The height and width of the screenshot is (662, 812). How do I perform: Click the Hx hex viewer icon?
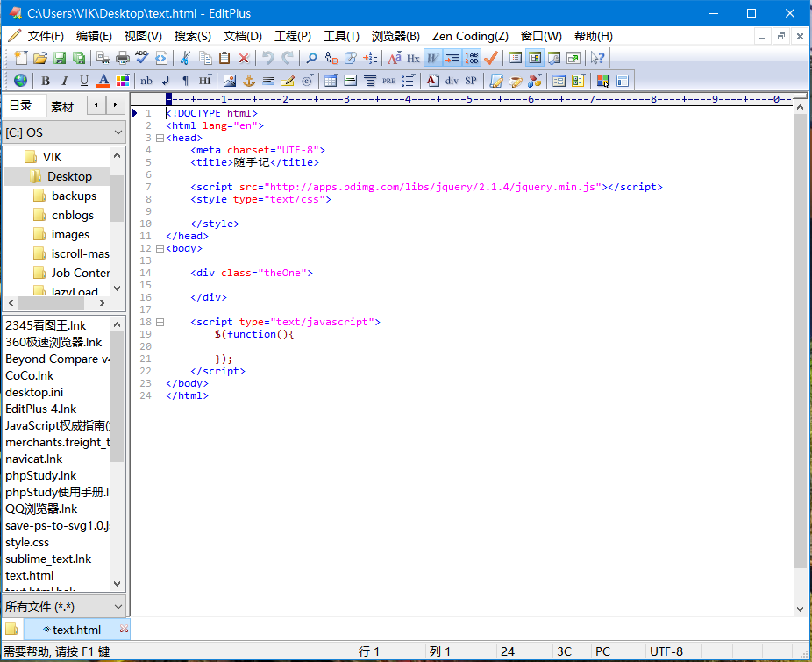(x=413, y=58)
